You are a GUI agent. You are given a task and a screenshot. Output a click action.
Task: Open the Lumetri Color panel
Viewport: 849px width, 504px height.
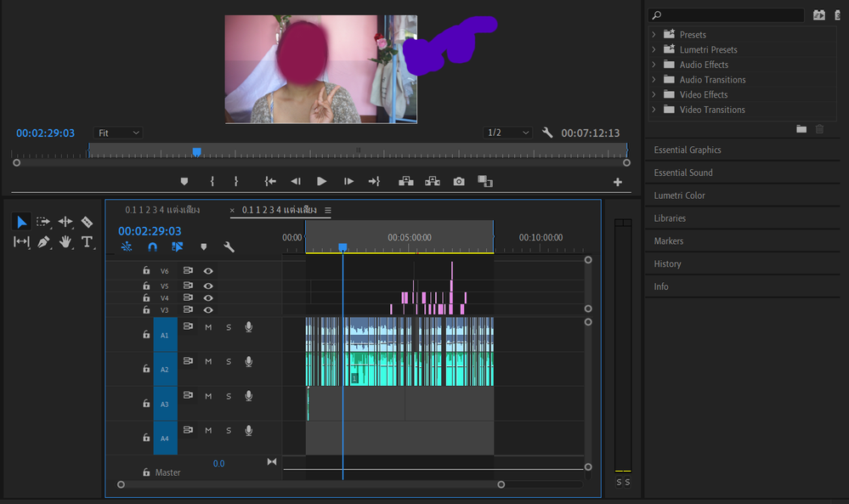pyautogui.click(x=679, y=195)
